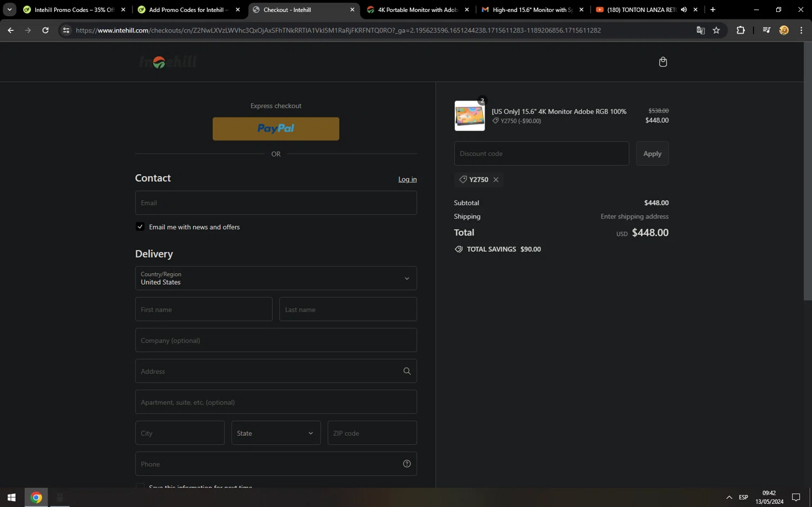Close the 4K Portable Monitor tab
Image resolution: width=812 pixels, height=507 pixels.
[x=467, y=10]
